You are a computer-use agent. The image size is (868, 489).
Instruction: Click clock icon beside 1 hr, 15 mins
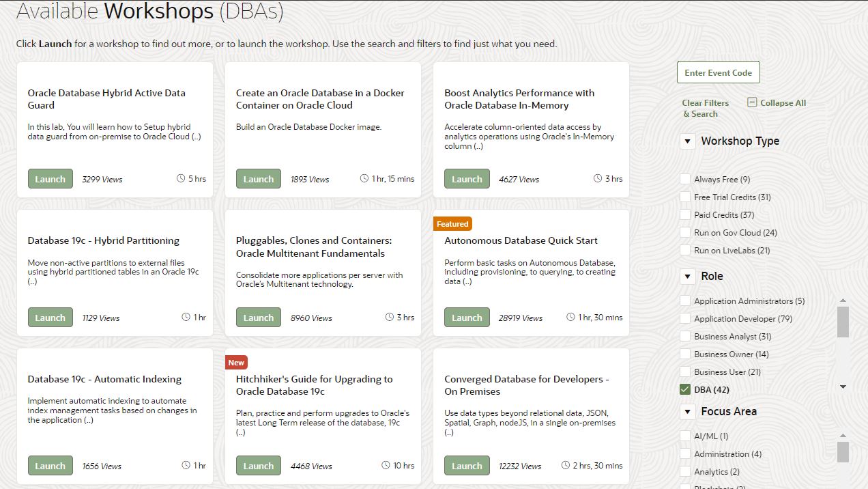pyautogui.click(x=364, y=179)
